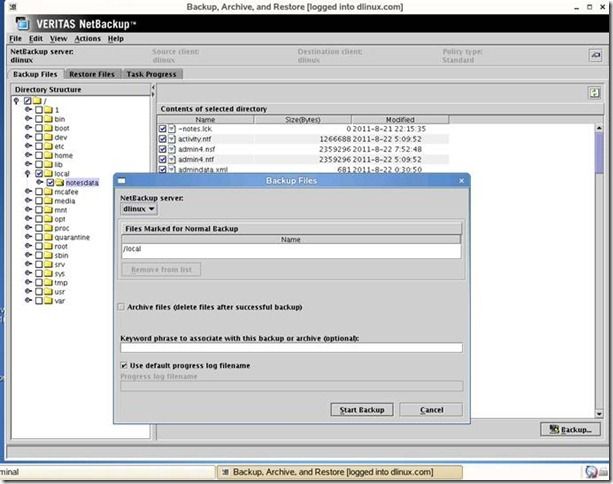Check the usr folder checkbox
This screenshot has height=484, width=613.
pyautogui.click(x=39, y=292)
